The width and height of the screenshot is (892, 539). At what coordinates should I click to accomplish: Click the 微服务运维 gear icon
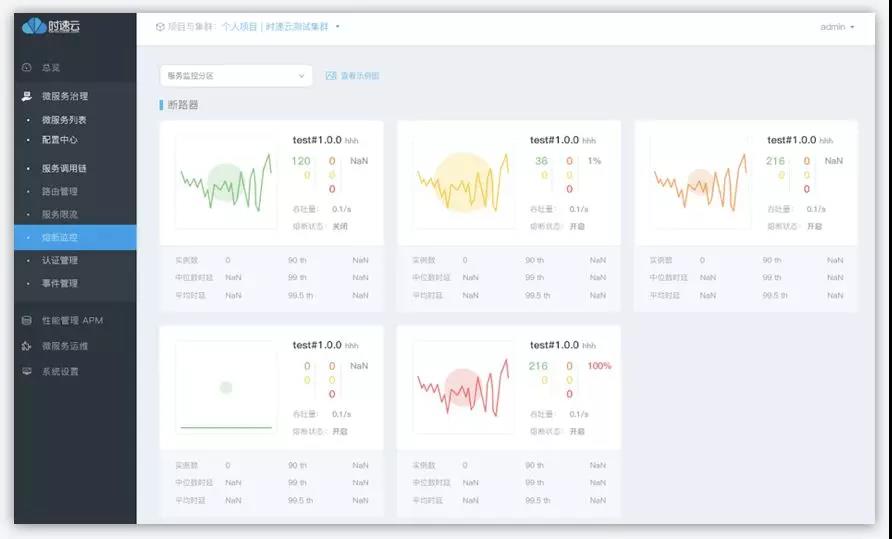point(27,346)
